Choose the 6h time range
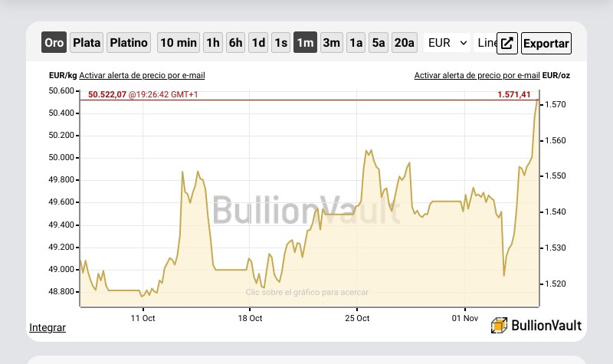This screenshot has height=364, width=613. [x=235, y=42]
